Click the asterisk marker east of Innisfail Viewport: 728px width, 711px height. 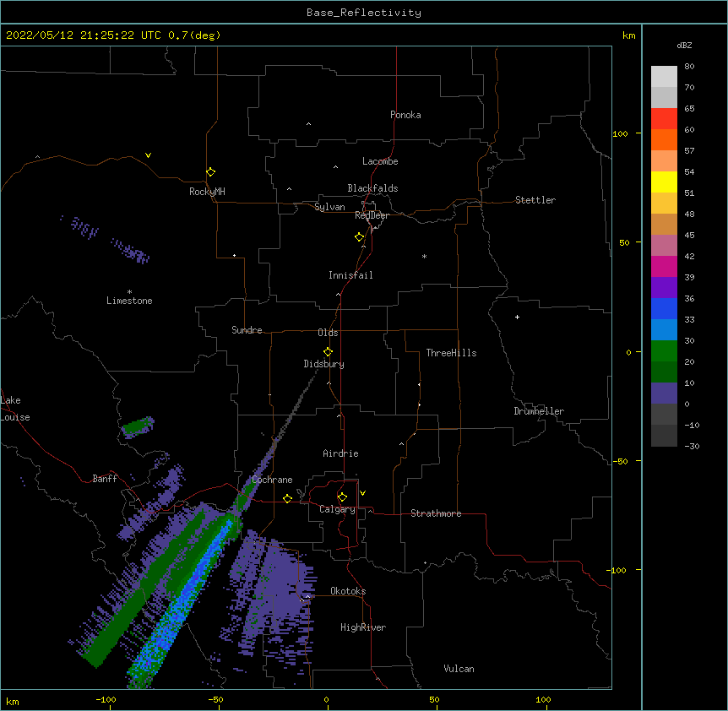tap(424, 256)
